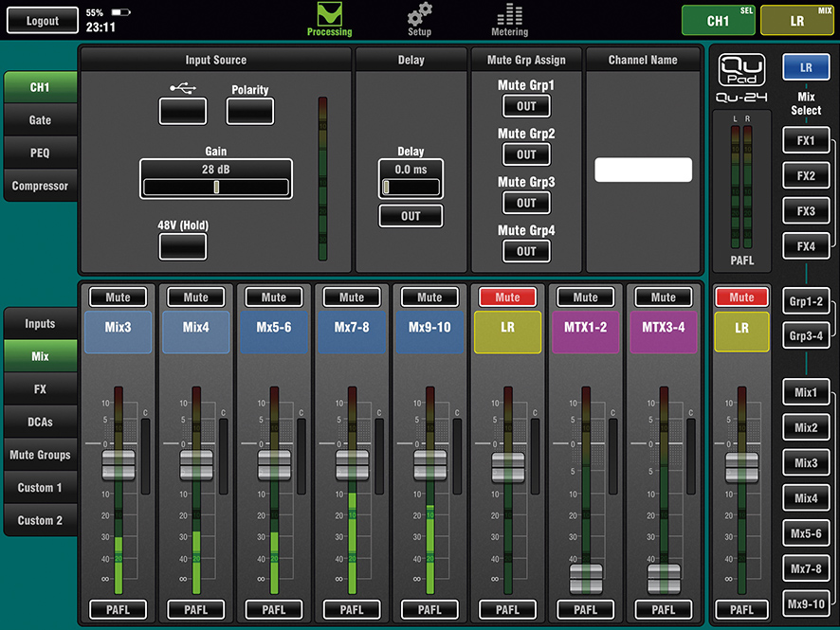The height and width of the screenshot is (630, 840).
Task: Select Grp3-4 in Mix Select
Action: [806, 336]
